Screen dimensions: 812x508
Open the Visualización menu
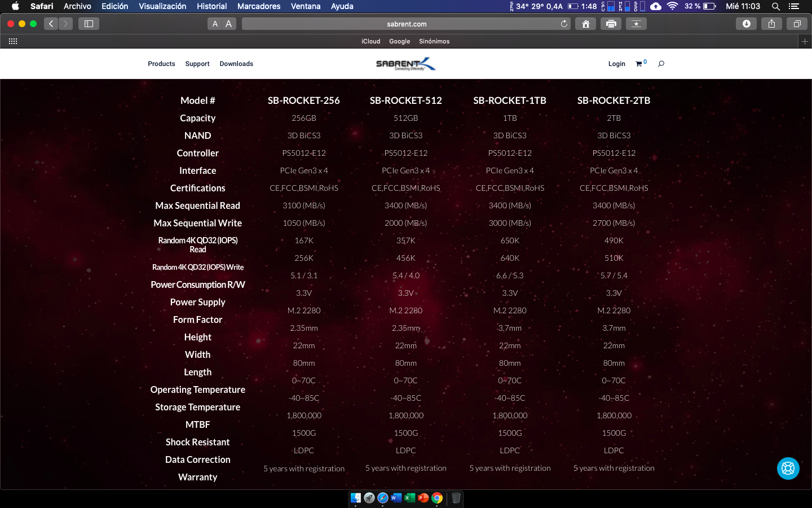[162, 6]
